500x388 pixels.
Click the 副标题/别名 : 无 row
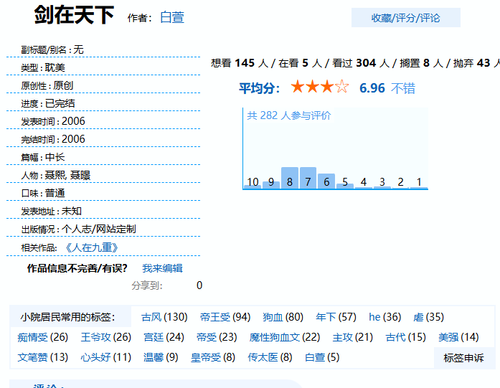coord(103,50)
